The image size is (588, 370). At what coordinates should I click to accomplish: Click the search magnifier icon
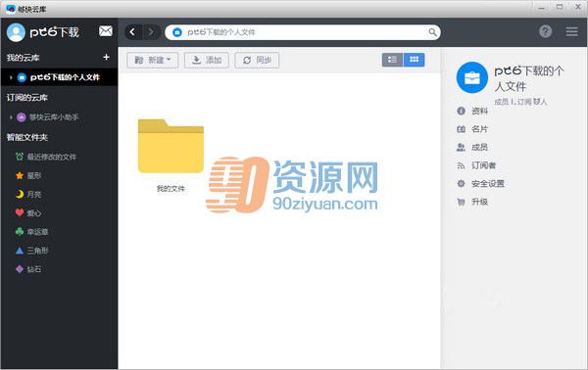(x=432, y=32)
